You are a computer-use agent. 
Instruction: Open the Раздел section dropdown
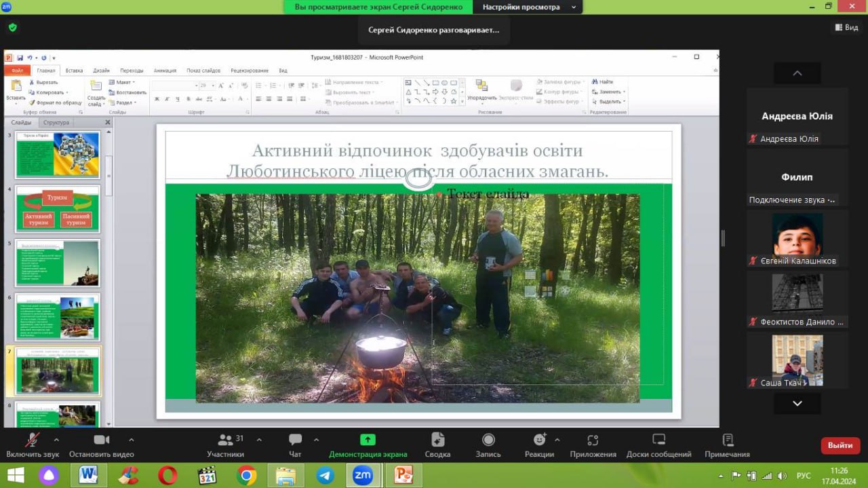[122, 102]
